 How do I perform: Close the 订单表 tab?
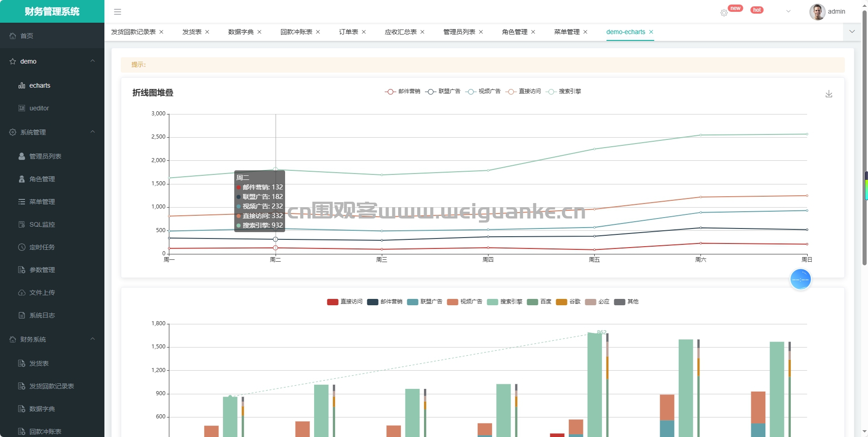tap(364, 32)
